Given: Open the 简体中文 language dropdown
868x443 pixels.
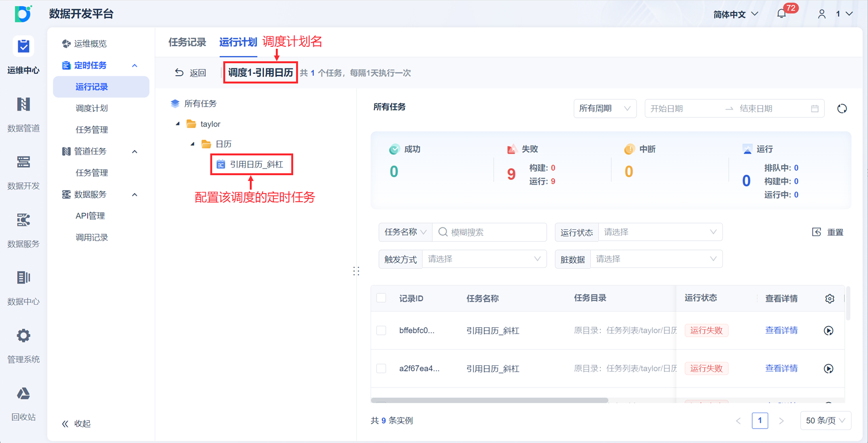Looking at the screenshot, I should (736, 14).
